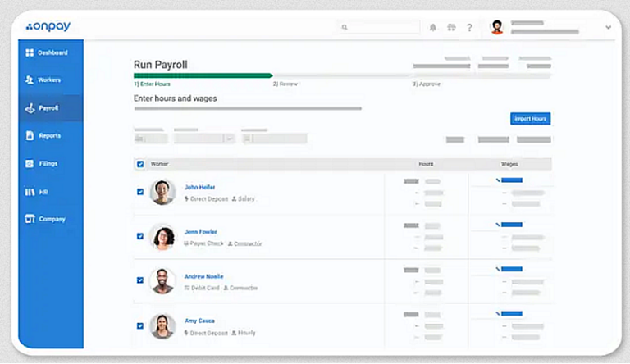Click Jenn Fowler's photo
The height and width of the screenshot is (364, 630).
[x=162, y=237]
